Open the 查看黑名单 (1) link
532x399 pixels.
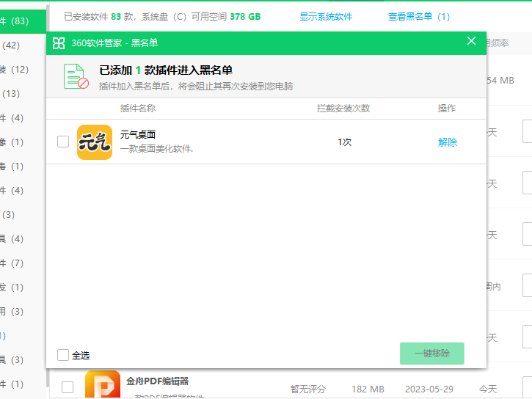click(419, 17)
